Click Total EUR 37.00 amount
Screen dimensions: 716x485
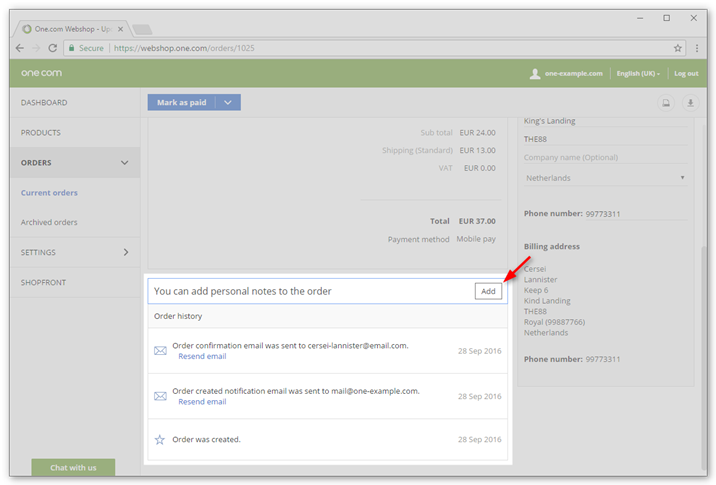point(477,221)
